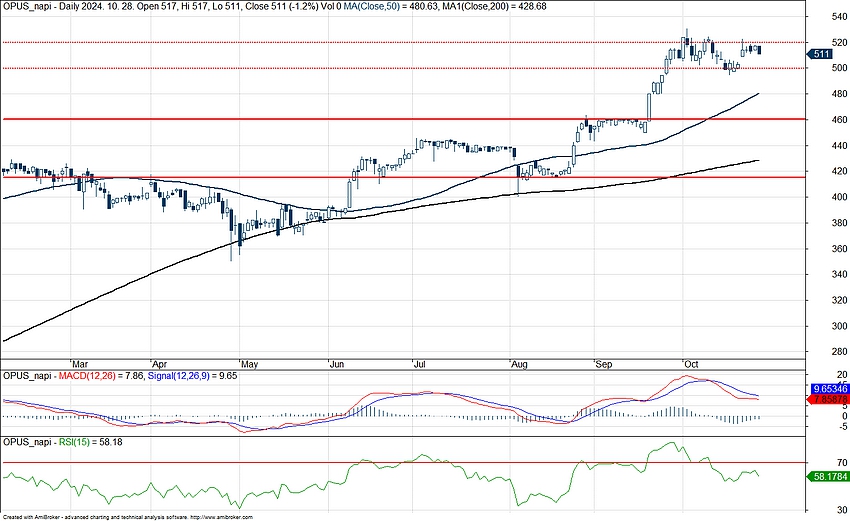Click the 420 price axis label
The height and width of the screenshot is (521, 850).
coord(839,171)
